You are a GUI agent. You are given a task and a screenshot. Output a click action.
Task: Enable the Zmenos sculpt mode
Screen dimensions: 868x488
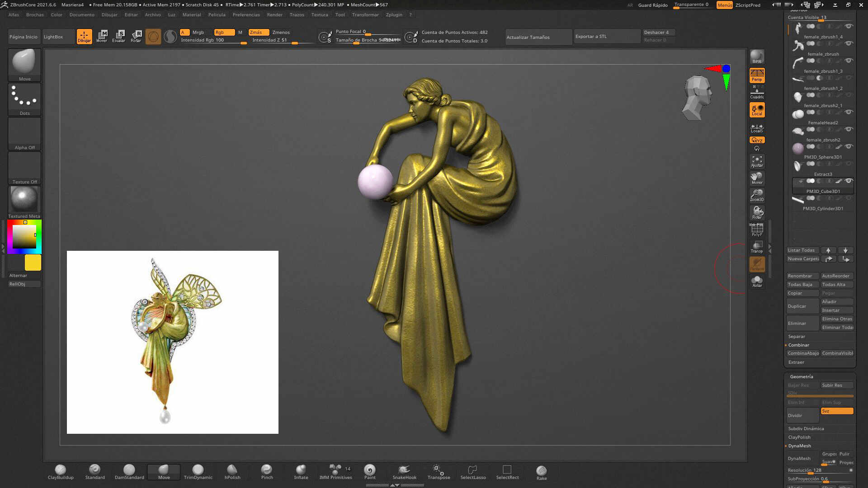click(281, 33)
